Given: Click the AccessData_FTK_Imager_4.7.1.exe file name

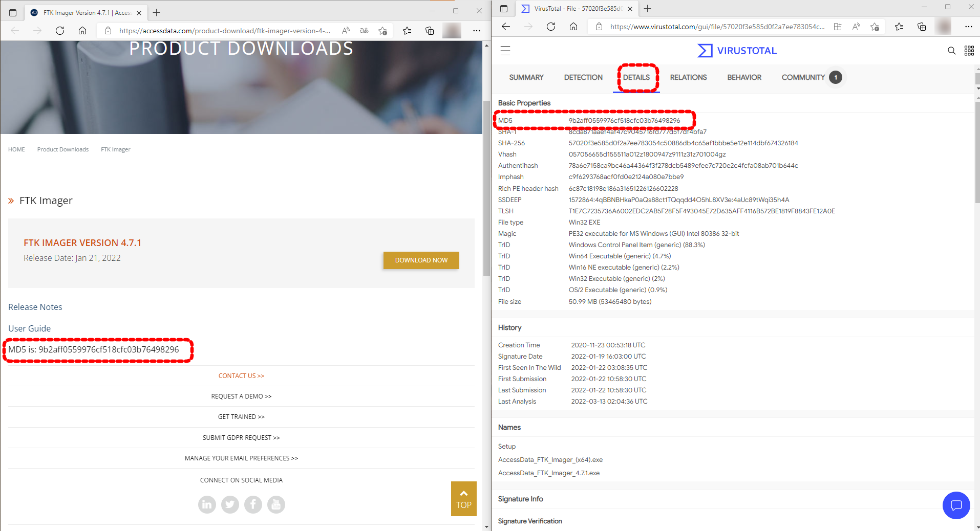Looking at the screenshot, I should 549,473.
